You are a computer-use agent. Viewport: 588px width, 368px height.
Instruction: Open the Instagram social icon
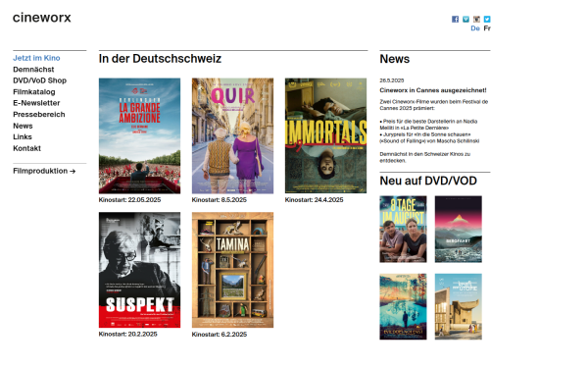point(476,20)
